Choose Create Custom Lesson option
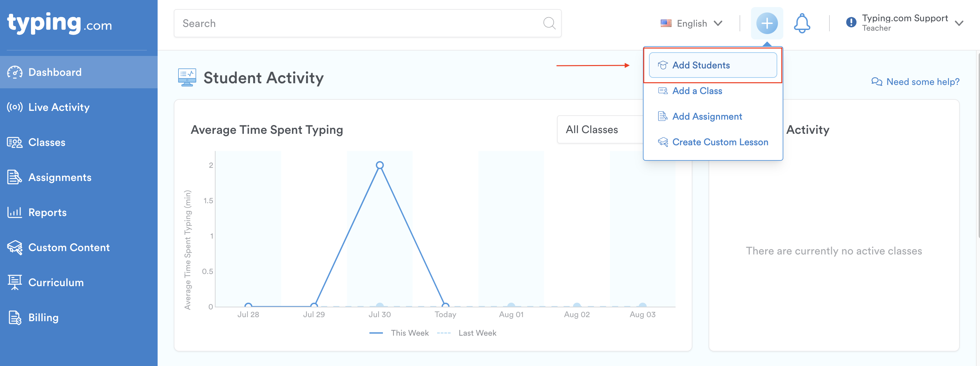Screen dimensions: 980x366 pos(719,142)
